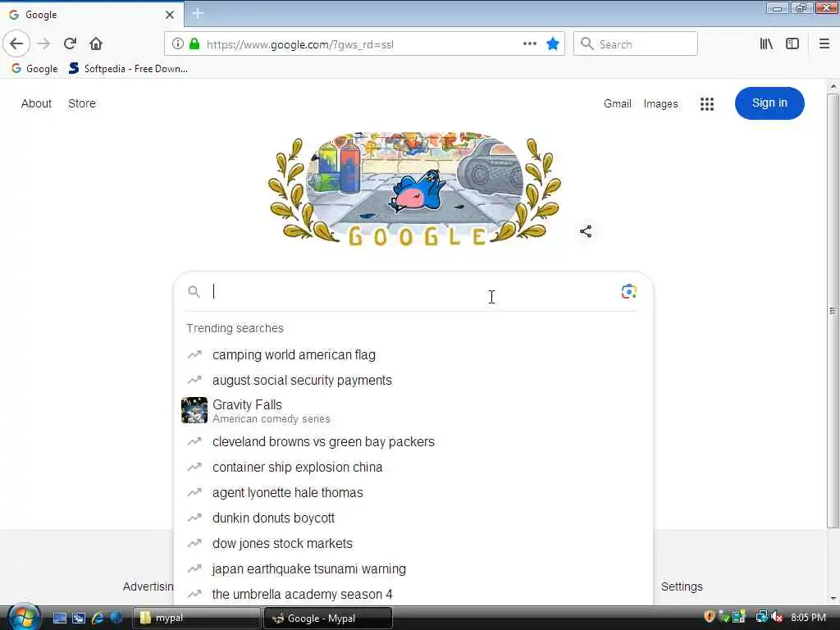The image size is (840, 630).
Task: Go back to the previous page
Action: [16, 43]
